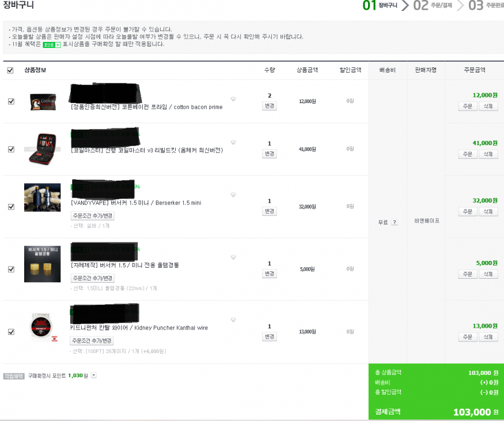Click the 적립혜택 badge icon
The height and width of the screenshot is (421, 504).
coord(14,376)
